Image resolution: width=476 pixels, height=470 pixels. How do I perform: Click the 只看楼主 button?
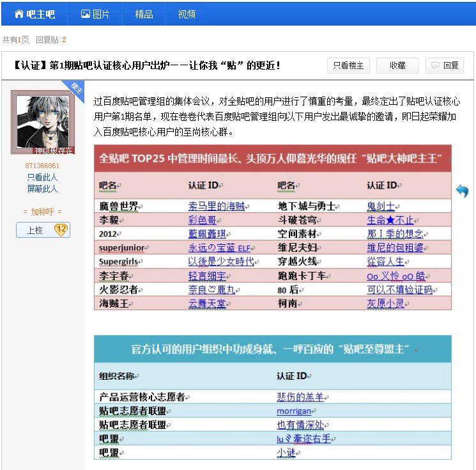click(348, 65)
